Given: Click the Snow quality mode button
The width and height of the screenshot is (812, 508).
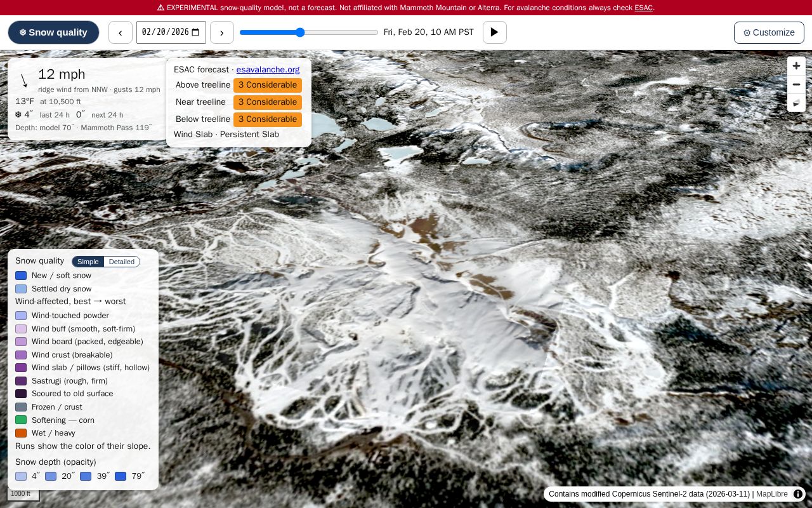Looking at the screenshot, I should tap(53, 32).
